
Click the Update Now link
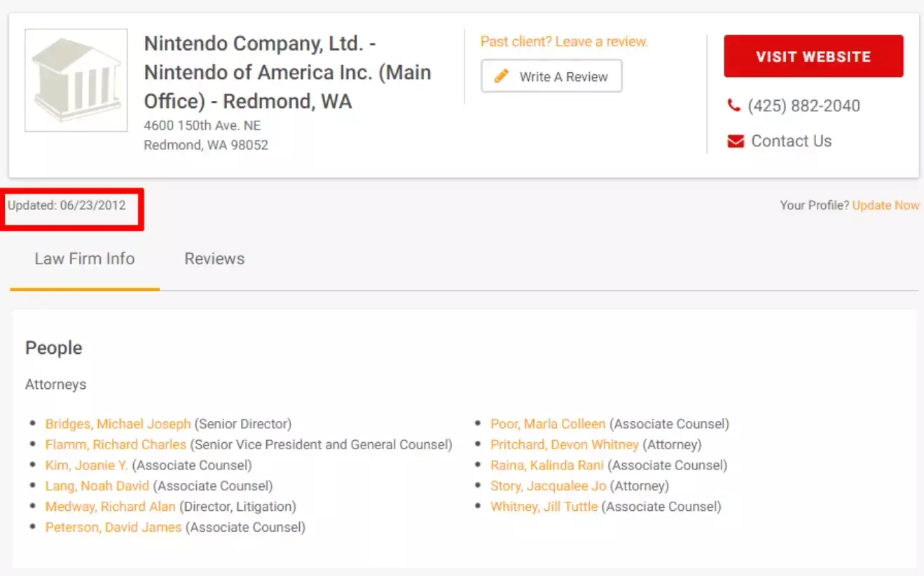click(885, 205)
